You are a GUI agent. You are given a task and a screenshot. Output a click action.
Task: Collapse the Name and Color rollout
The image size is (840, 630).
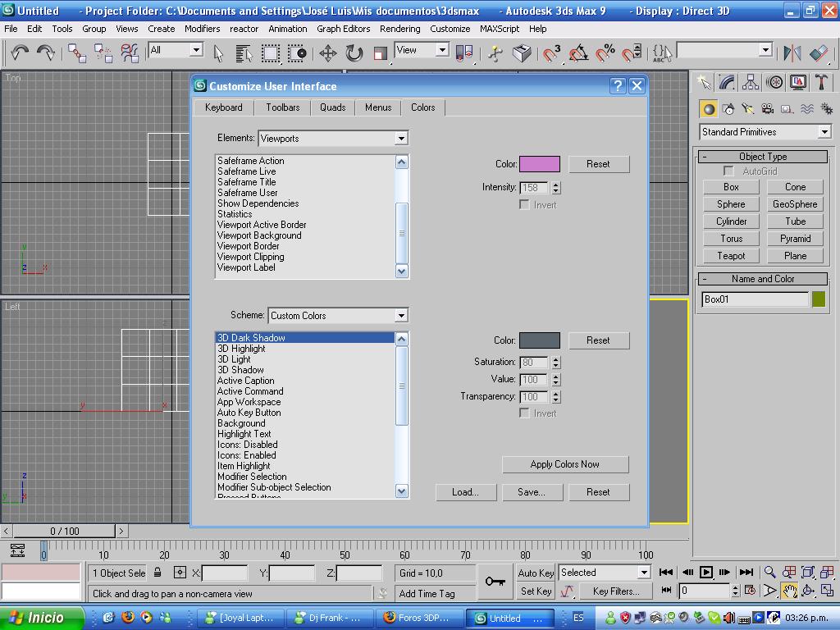pyautogui.click(x=763, y=279)
